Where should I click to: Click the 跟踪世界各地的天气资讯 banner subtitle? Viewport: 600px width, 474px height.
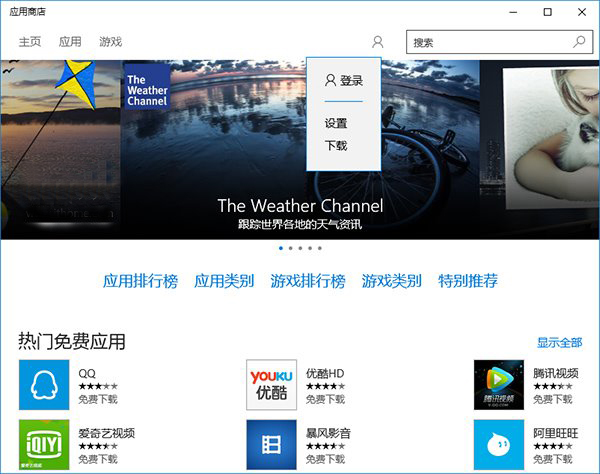(x=300, y=224)
